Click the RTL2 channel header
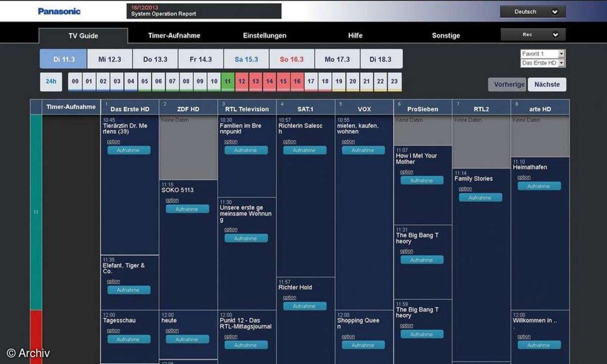This screenshot has height=364, width=607. click(482, 107)
